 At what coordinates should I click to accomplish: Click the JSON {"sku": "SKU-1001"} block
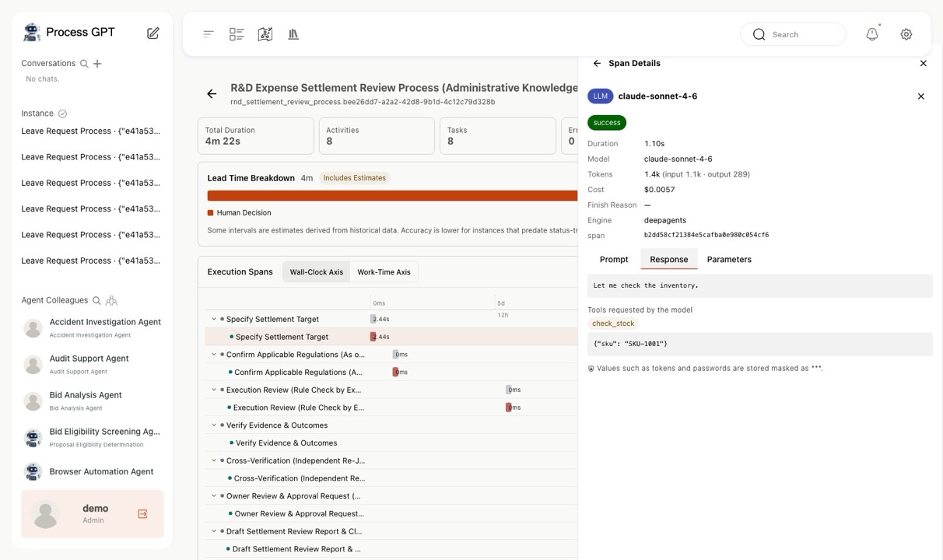click(760, 344)
